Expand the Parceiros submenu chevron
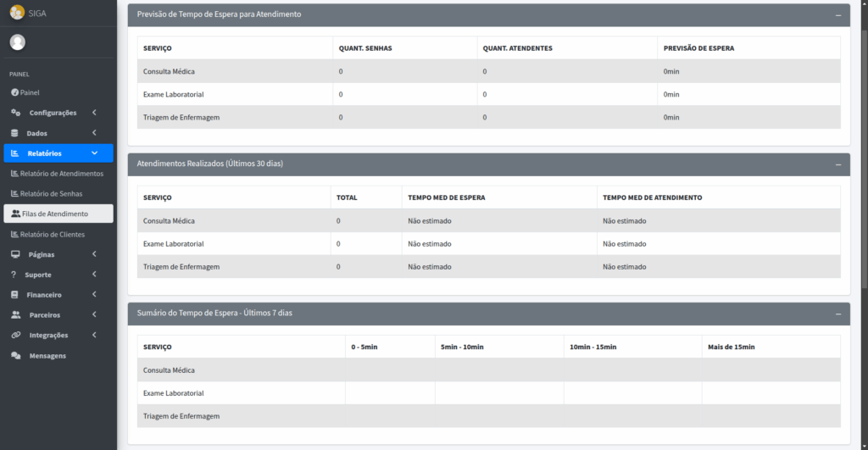 pos(94,315)
